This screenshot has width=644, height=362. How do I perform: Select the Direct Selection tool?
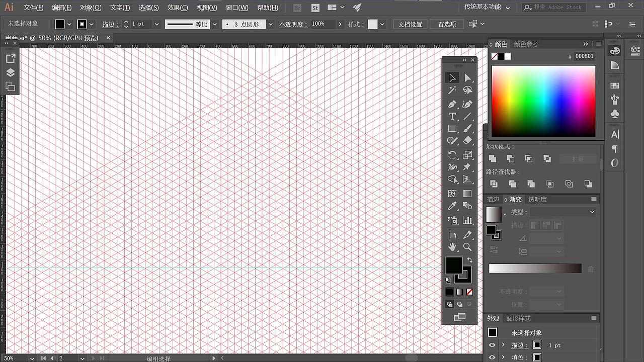click(468, 78)
